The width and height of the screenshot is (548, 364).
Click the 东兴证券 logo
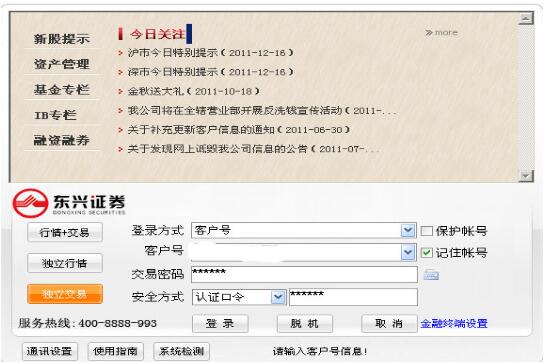point(69,203)
